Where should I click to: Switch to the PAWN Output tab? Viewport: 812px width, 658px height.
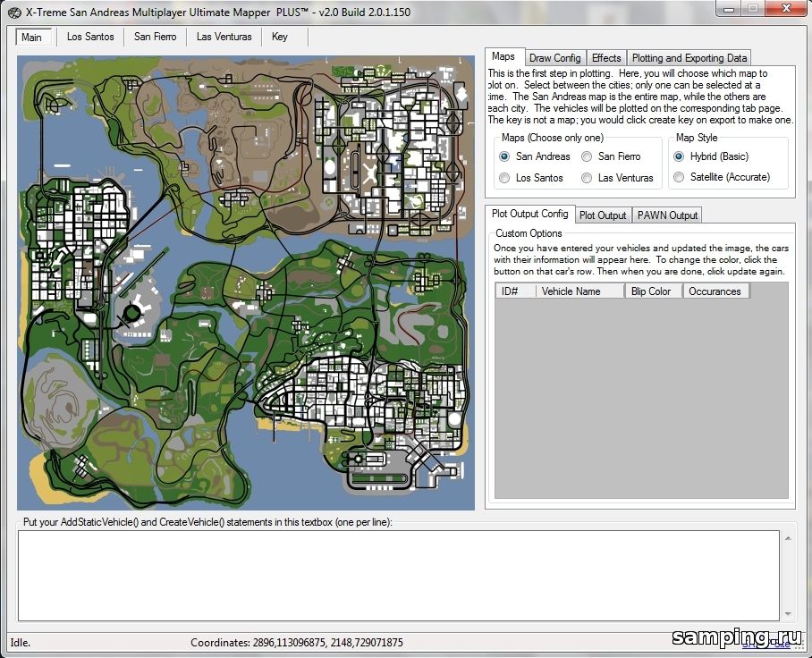[x=667, y=215]
